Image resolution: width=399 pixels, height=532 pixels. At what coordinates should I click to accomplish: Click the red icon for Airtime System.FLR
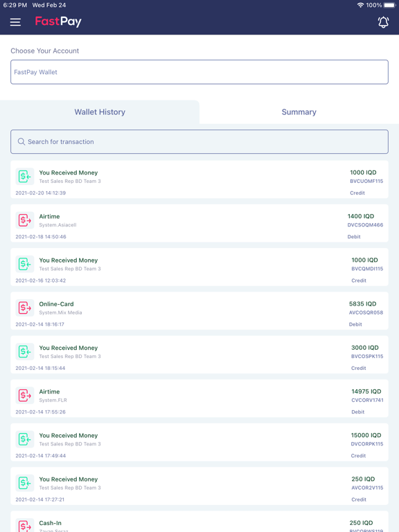click(25, 396)
